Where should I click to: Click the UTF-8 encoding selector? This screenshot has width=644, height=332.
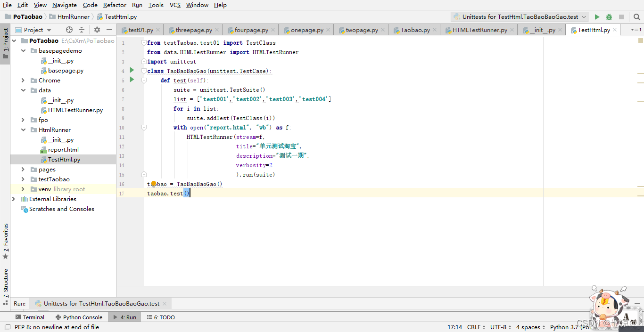pyautogui.click(x=500, y=327)
